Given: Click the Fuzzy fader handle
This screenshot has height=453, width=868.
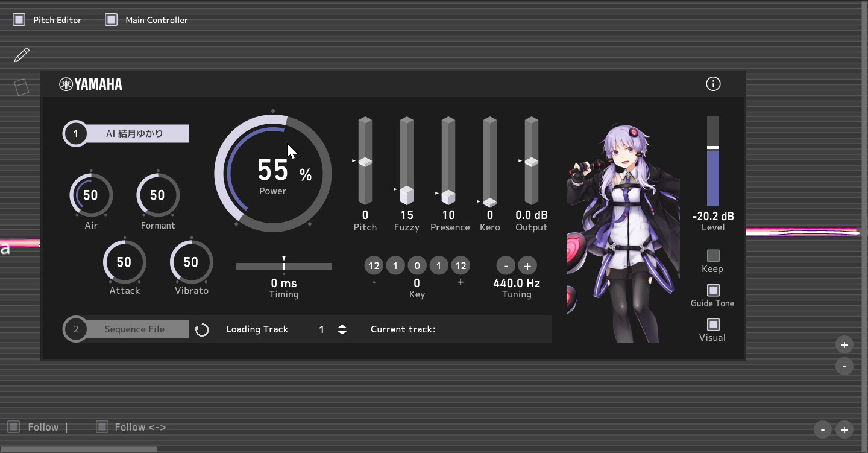Looking at the screenshot, I should [407, 195].
